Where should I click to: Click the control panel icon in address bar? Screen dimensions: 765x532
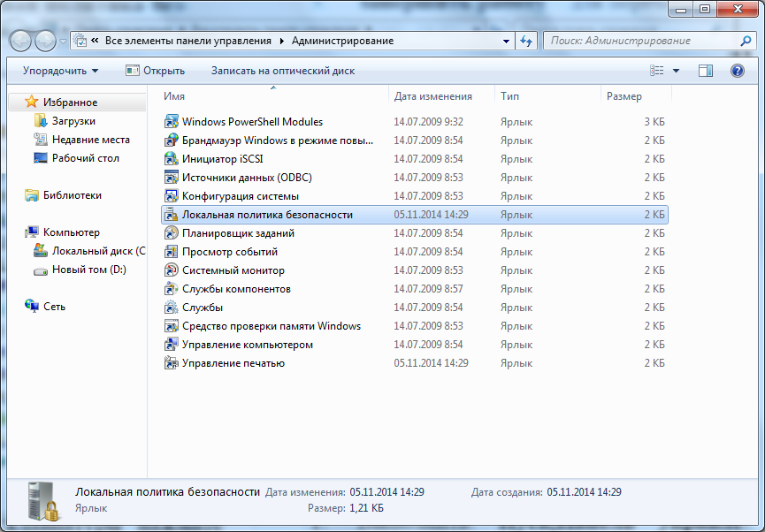[81, 41]
